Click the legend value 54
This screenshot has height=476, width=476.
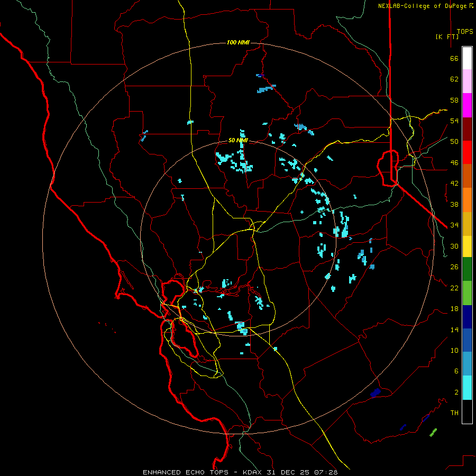(x=454, y=121)
